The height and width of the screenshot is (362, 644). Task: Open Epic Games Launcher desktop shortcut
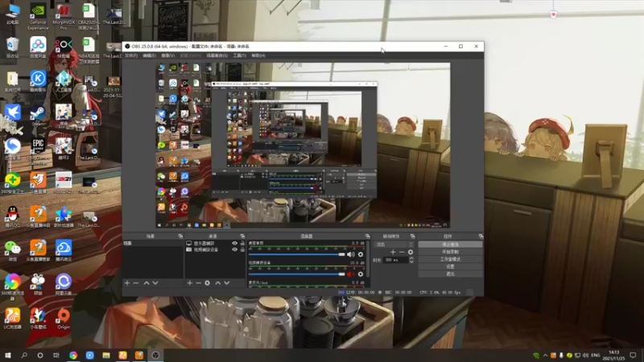(x=38, y=150)
